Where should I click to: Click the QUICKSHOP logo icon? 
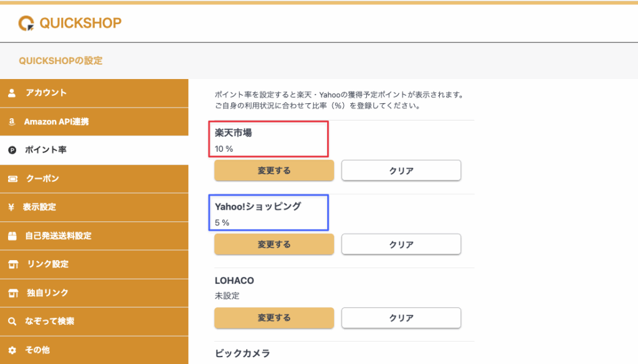point(26,24)
